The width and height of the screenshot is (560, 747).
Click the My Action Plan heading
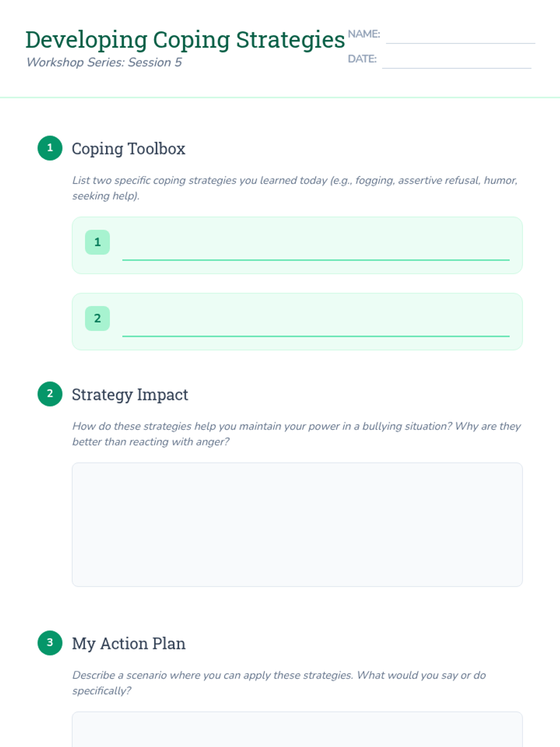pyautogui.click(x=128, y=644)
